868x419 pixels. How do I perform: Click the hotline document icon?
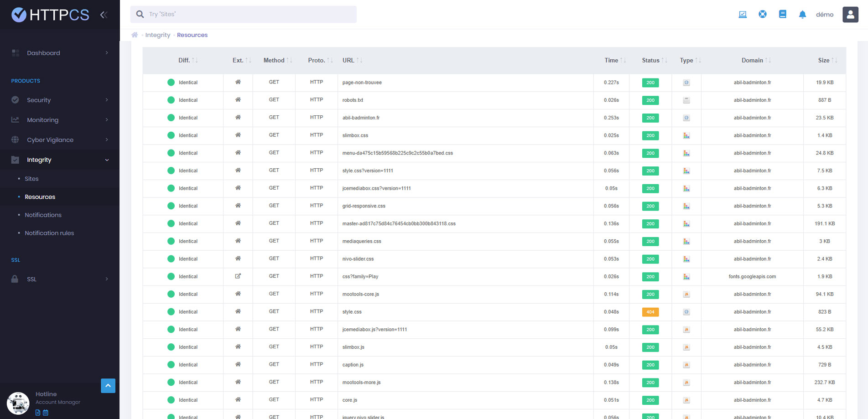[38, 413]
